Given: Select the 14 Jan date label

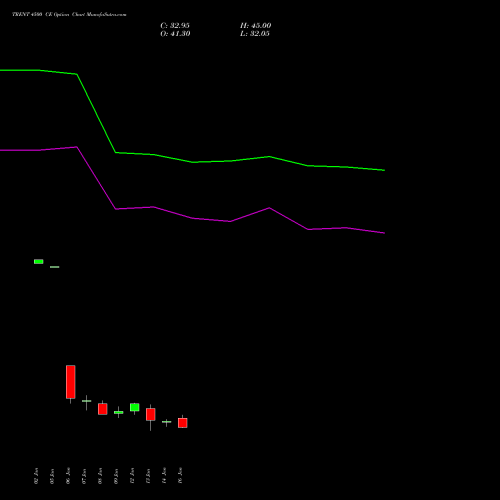Looking at the screenshot, I should point(164,476).
